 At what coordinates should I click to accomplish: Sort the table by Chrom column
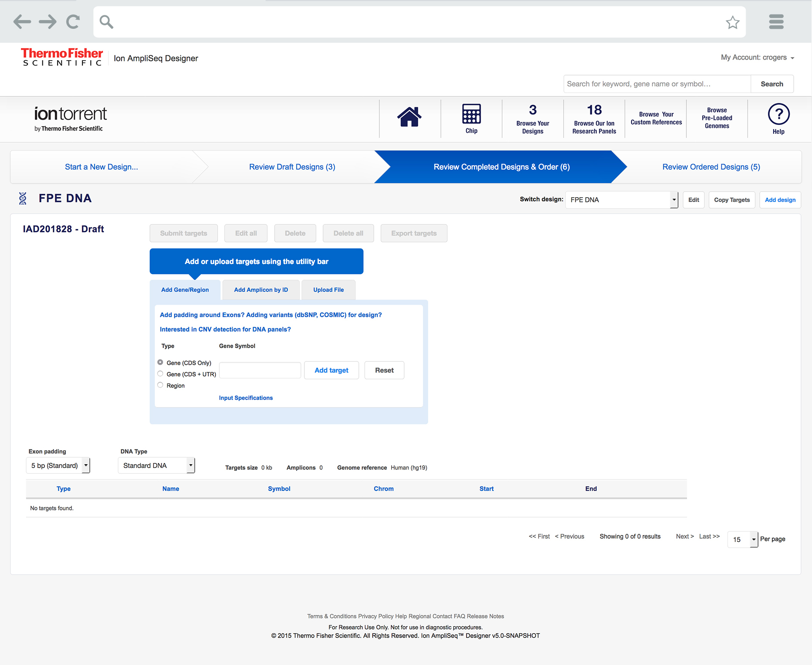(x=384, y=489)
